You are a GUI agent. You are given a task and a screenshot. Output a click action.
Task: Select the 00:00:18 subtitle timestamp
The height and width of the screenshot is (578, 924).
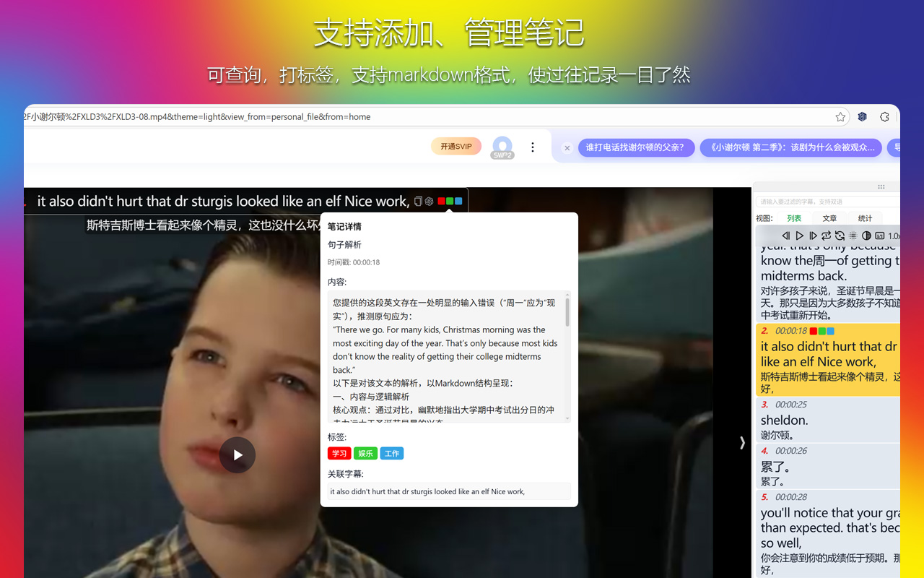pyautogui.click(x=791, y=331)
